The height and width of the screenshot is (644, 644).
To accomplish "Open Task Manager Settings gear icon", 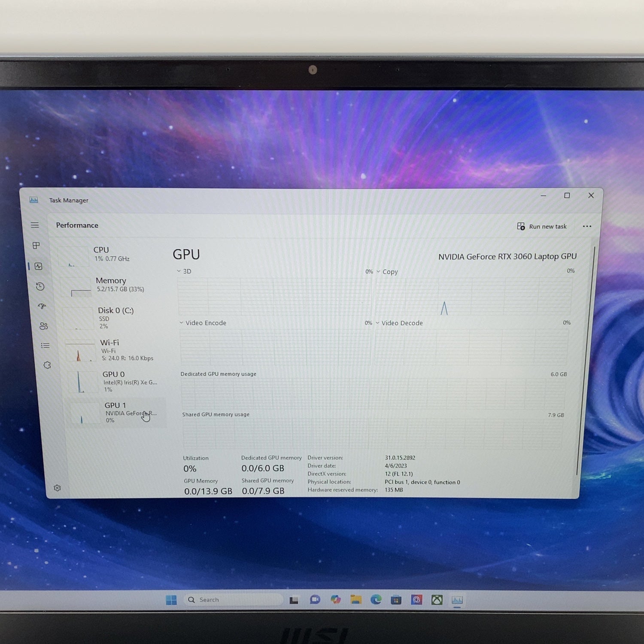I will point(57,488).
